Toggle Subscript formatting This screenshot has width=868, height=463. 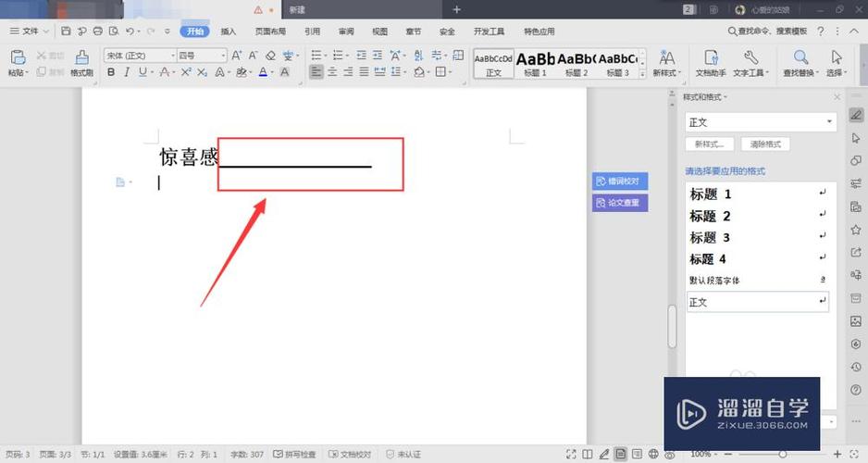(x=202, y=72)
